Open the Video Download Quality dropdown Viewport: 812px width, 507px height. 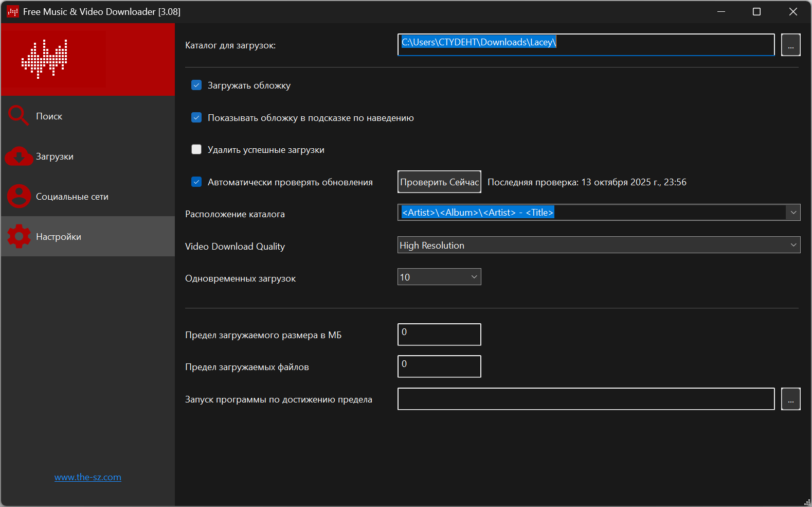pyautogui.click(x=793, y=245)
